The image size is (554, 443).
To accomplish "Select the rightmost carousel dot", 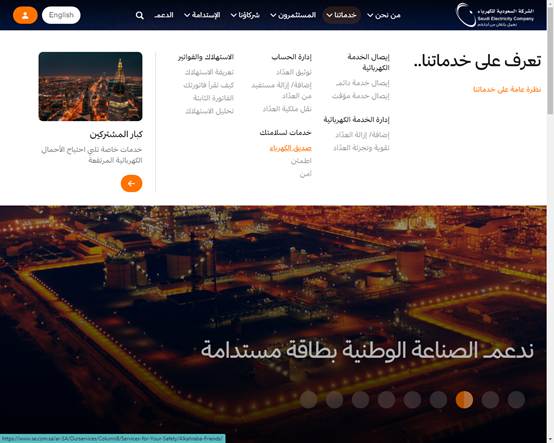I will (516, 400).
